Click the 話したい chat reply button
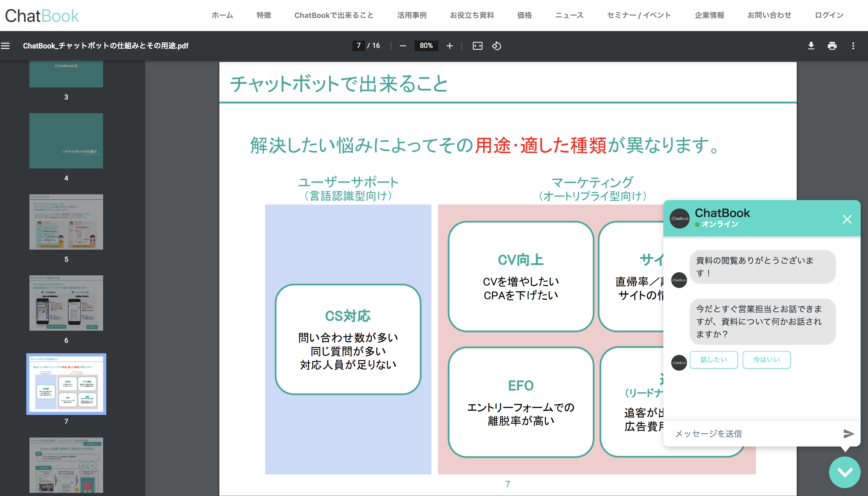 point(714,360)
